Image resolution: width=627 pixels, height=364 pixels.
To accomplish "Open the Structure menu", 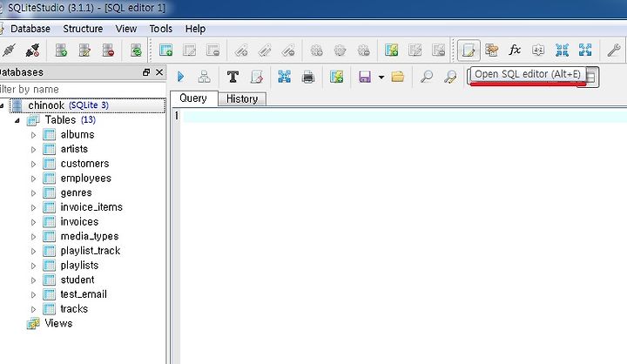I will (83, 29).
